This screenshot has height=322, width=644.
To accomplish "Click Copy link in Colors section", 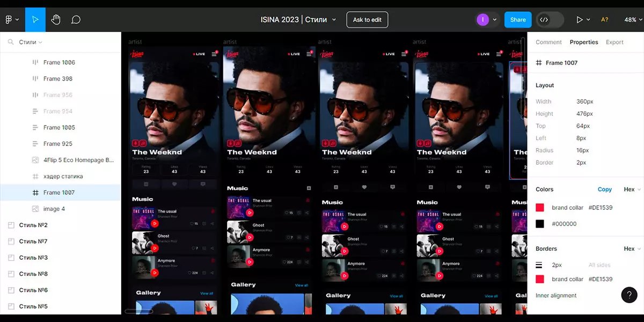I will [605, 189].
